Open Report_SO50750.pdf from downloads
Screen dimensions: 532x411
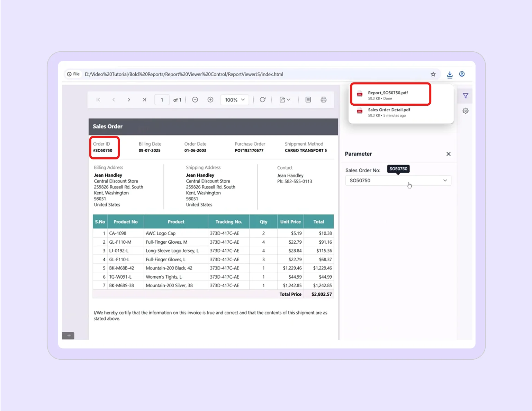tap(388, 95)
